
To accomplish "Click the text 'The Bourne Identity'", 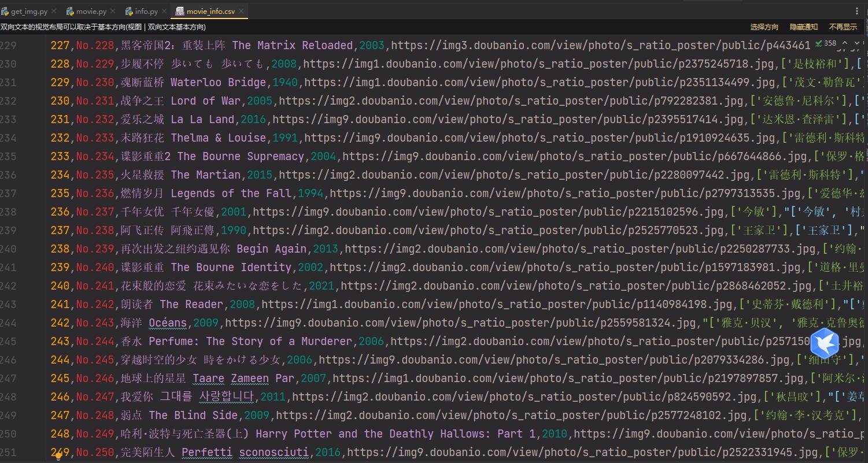I will point(231,267).
